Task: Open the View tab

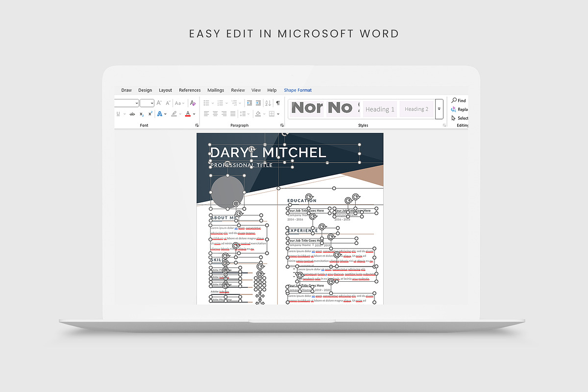Action: coord(256,90)
